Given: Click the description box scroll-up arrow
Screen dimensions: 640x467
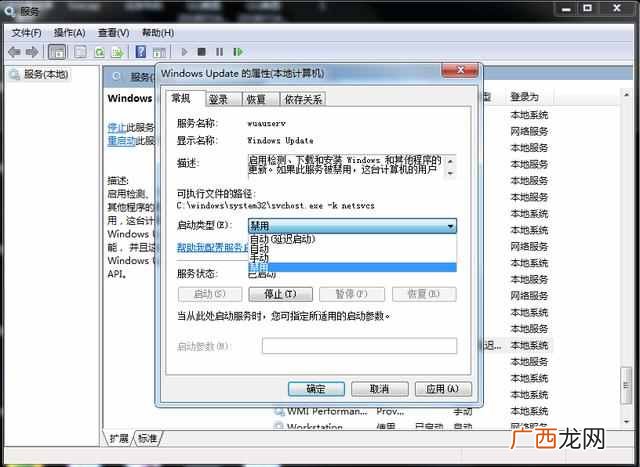Looking at the screenshot, I should pos(451,161).
